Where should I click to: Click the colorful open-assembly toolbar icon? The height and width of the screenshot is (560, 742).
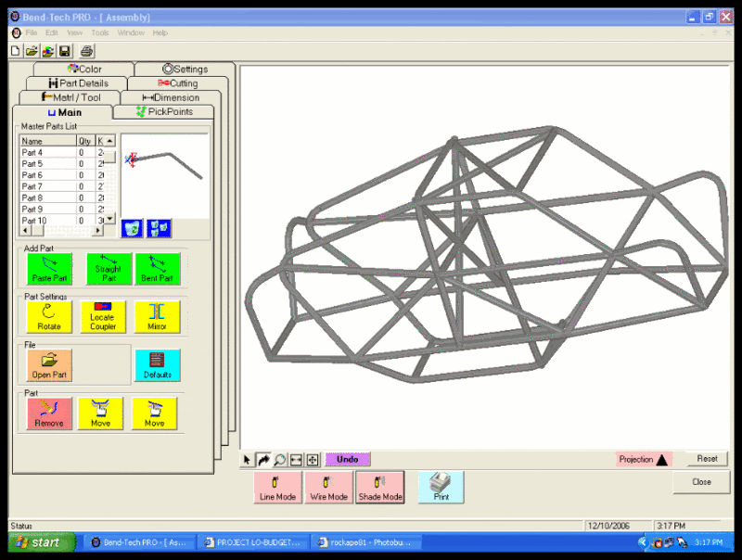(48, 51)
